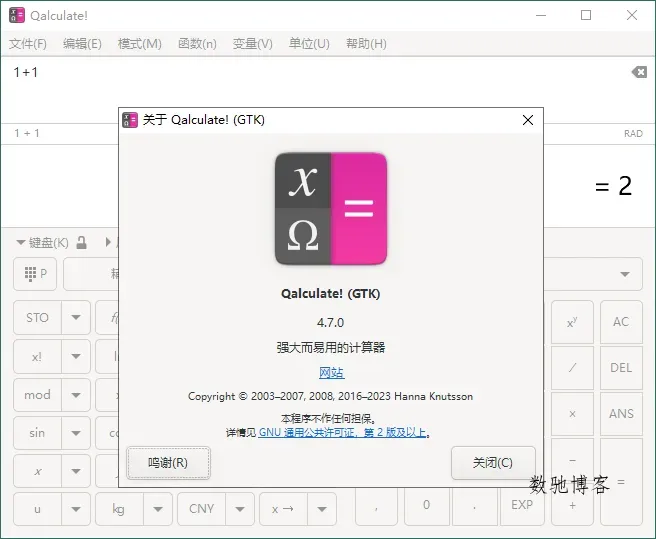Click the division / key
The width and height of the screenshot is (656, 539).
point(572,368)
